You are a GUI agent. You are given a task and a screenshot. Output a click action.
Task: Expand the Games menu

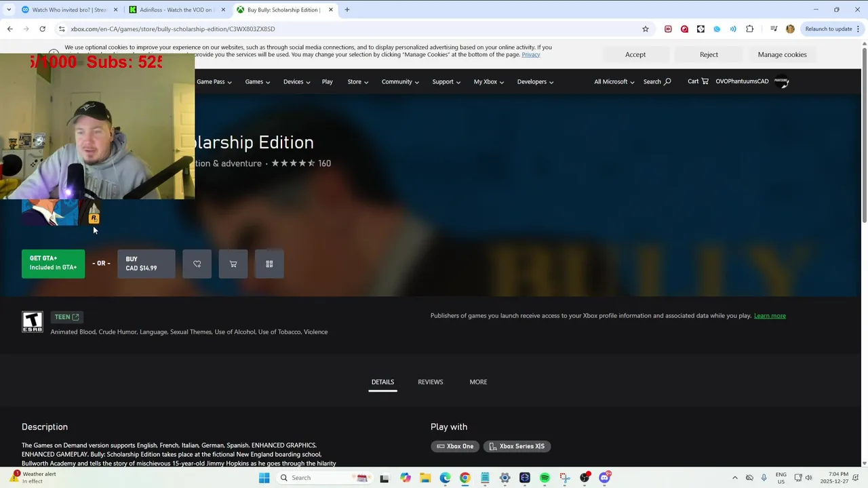[x=258, y=81]
